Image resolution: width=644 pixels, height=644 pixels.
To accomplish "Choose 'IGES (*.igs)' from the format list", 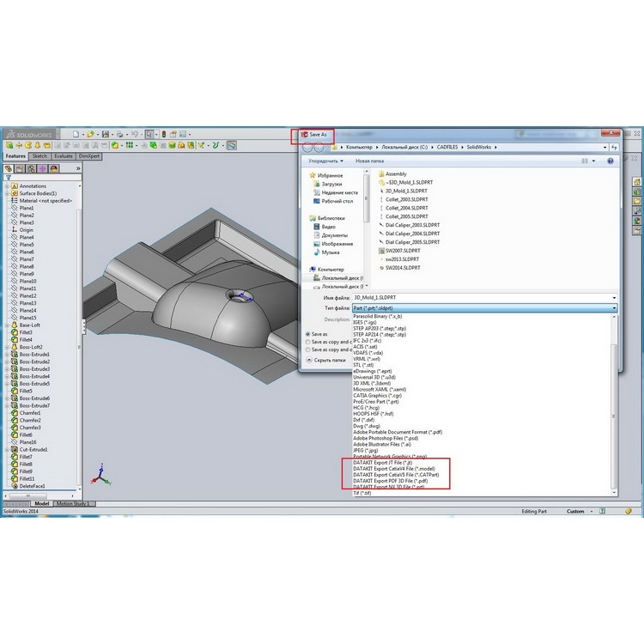I will 365,322.
